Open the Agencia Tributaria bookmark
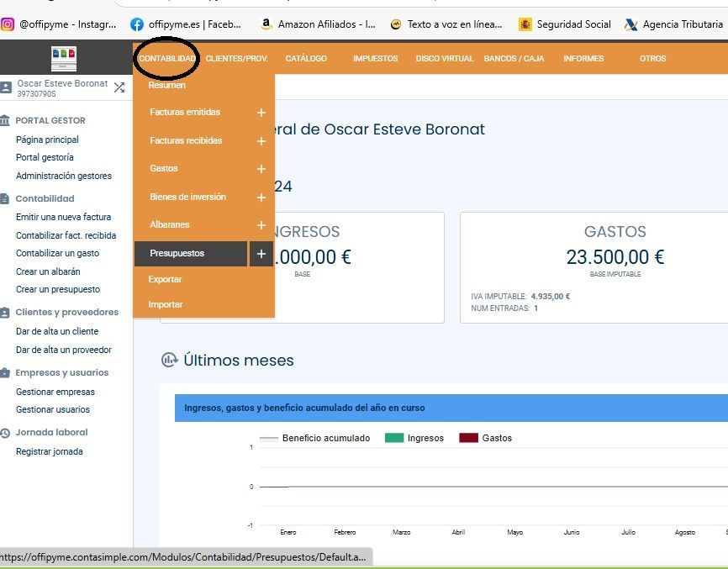This screenshot has width=728, height=569. point(673,24)
